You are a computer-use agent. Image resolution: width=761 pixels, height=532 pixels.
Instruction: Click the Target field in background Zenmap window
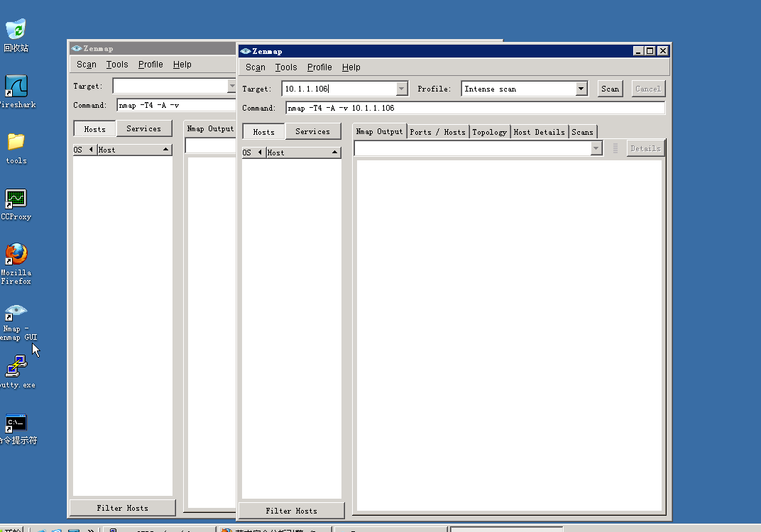170,86
